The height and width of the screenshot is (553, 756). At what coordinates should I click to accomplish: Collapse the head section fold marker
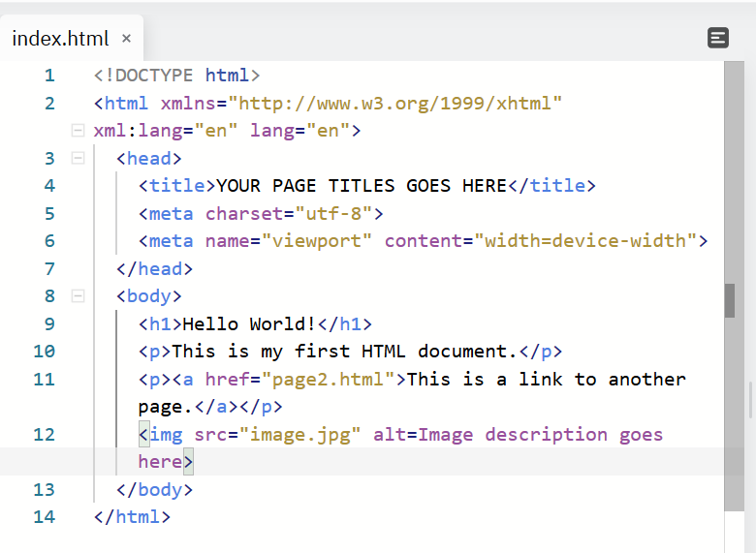77,158
